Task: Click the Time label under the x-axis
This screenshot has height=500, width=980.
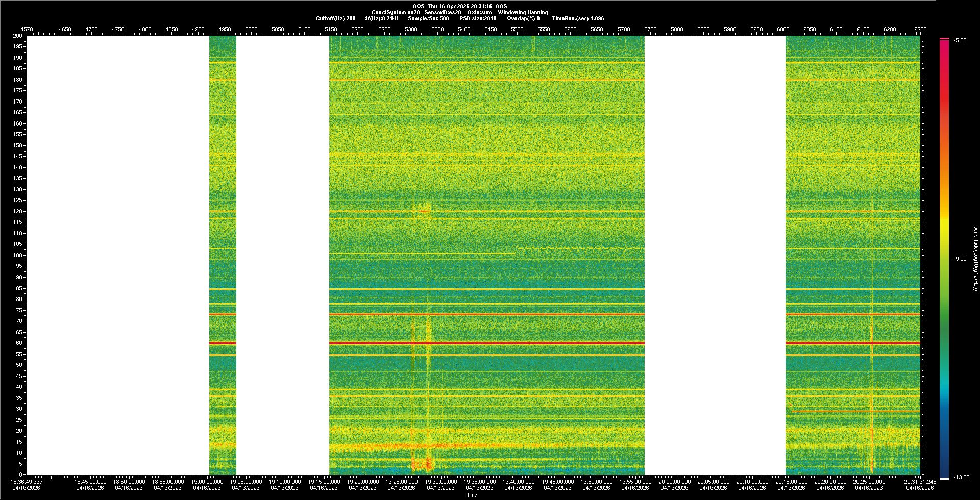Action: click(x=472, y=495)
